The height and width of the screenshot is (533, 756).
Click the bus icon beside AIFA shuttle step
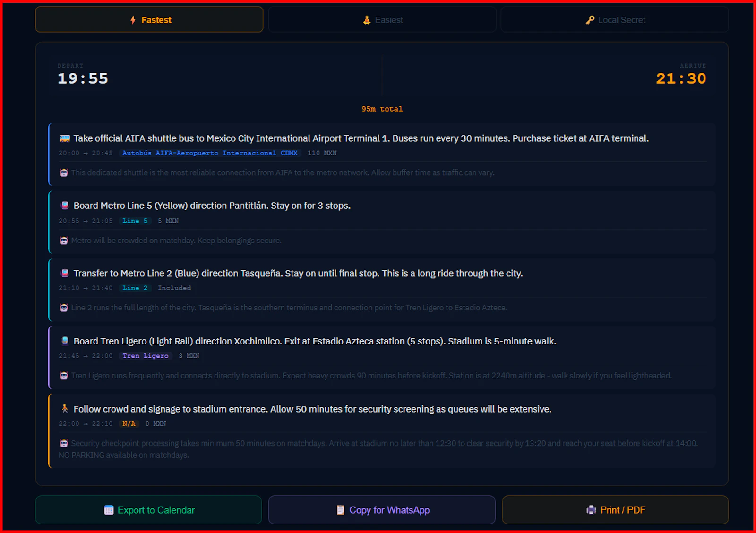pyautogui.click(x=65, y=138)
